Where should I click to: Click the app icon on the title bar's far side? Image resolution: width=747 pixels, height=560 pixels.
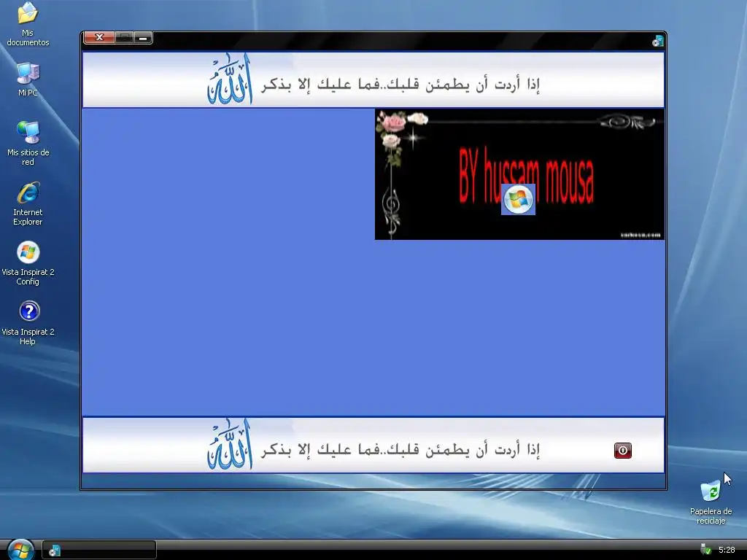click(658, 41)
